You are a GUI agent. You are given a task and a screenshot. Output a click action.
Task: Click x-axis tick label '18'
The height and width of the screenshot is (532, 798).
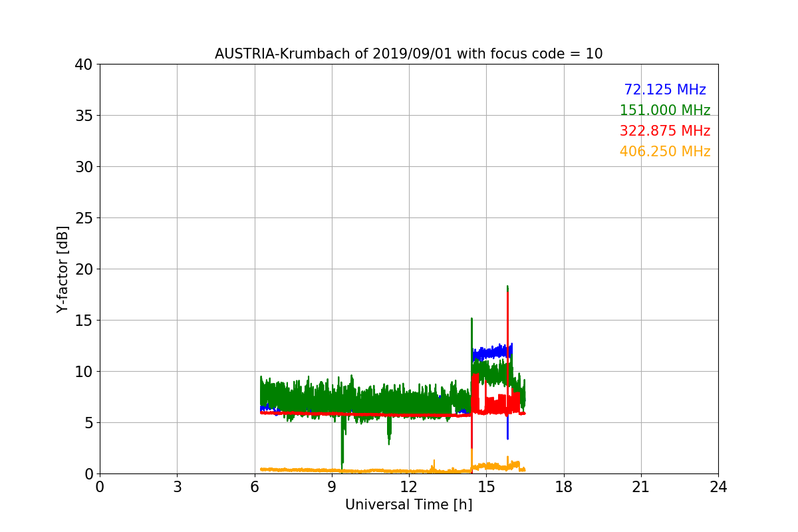tap(564, 487)
